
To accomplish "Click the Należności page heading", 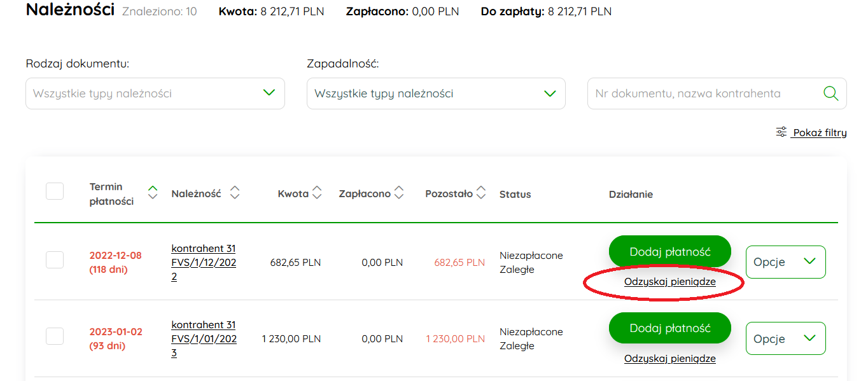I will (70, 10).
